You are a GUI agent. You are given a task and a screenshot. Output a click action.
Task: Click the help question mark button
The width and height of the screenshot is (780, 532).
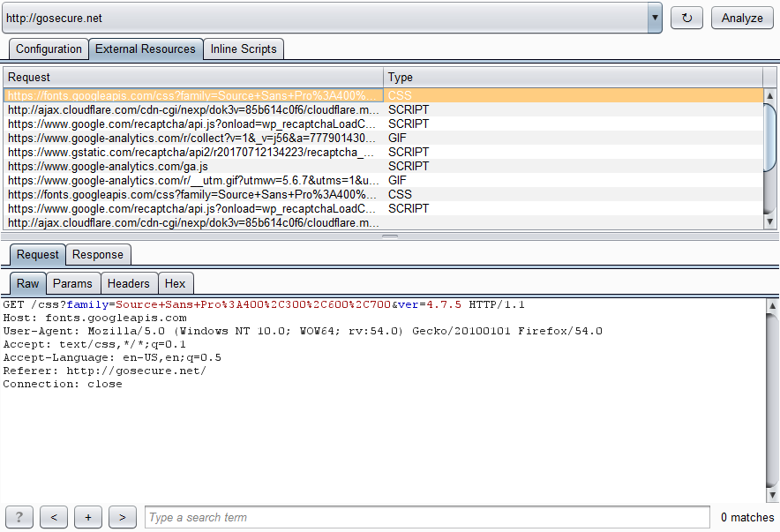coord(19,517)
